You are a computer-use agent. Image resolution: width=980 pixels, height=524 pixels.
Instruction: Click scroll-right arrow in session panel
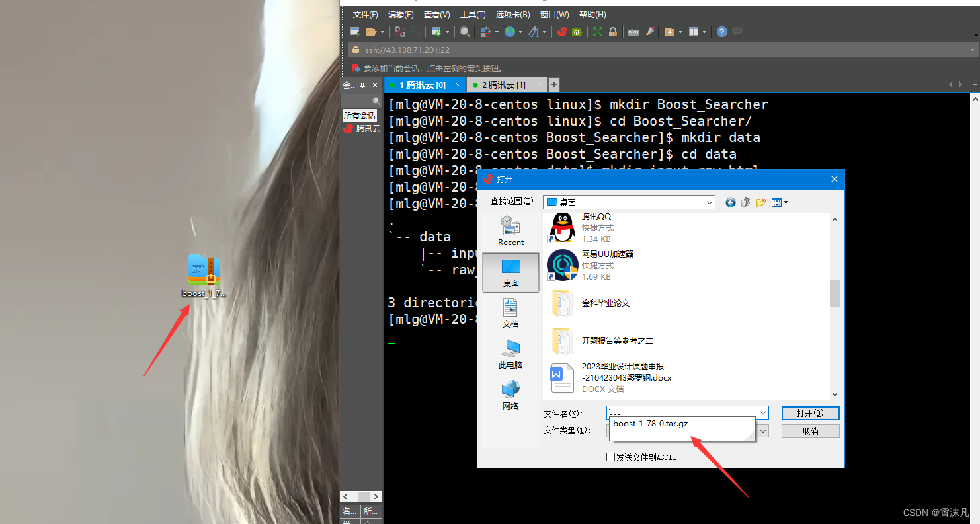(x=376, y=496)
